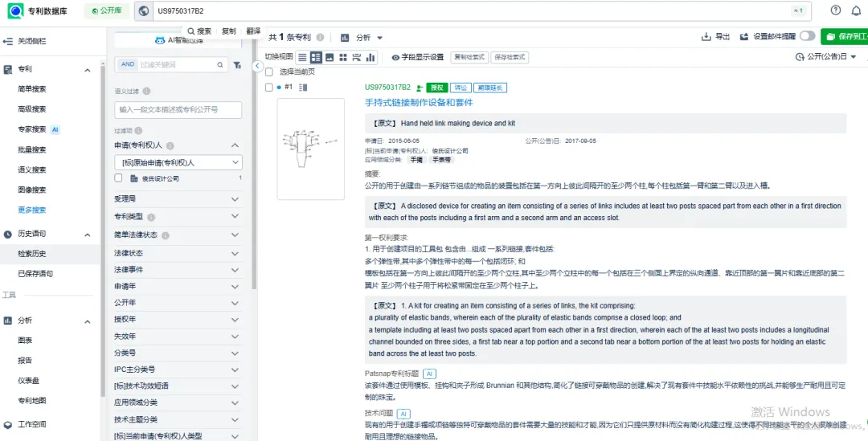
Task: Click the magnifier in the filter keyword box
Action: point(219,65)
